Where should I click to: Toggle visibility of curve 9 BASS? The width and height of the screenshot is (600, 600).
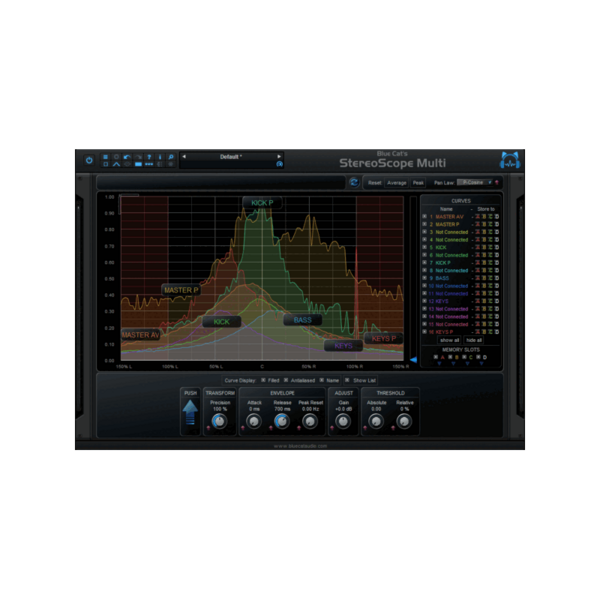coord(424,278)
